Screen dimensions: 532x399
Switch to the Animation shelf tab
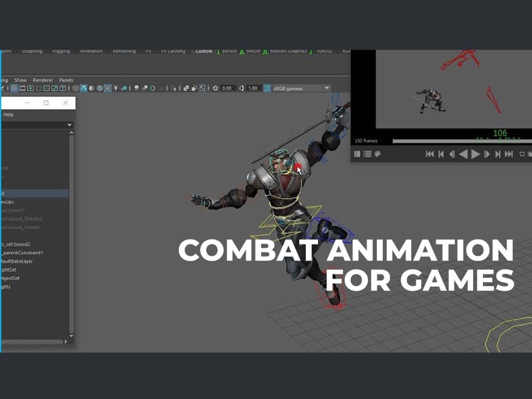[92, 51]
